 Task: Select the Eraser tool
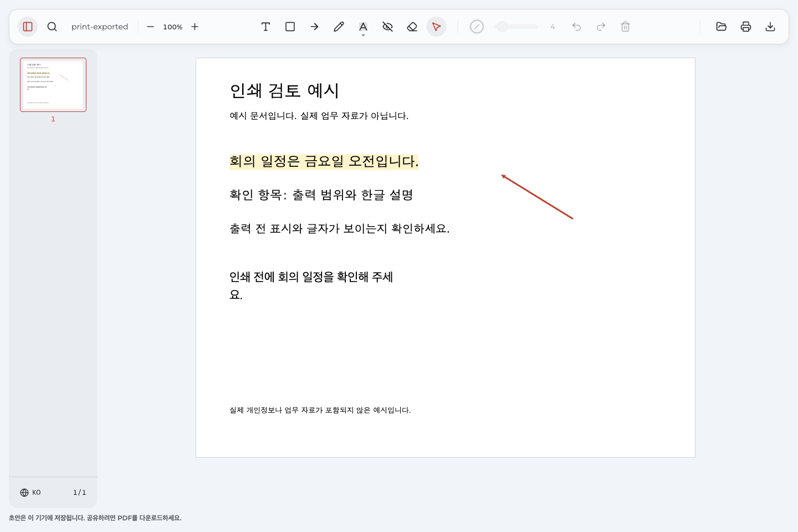pos(412,27)
